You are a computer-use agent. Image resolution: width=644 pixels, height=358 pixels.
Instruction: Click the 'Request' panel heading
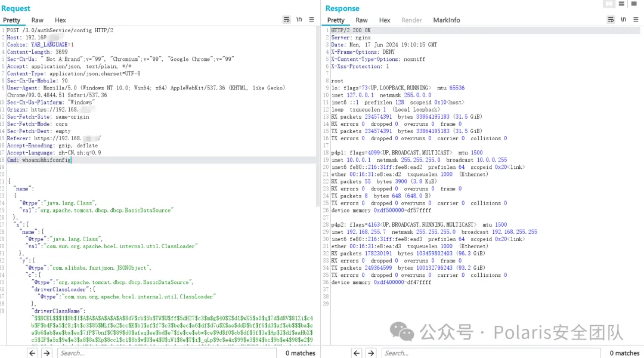coord(16,8)
